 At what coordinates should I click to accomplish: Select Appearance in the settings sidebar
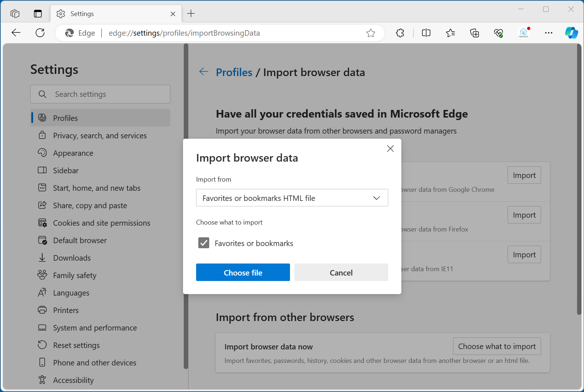pos(74,153)
